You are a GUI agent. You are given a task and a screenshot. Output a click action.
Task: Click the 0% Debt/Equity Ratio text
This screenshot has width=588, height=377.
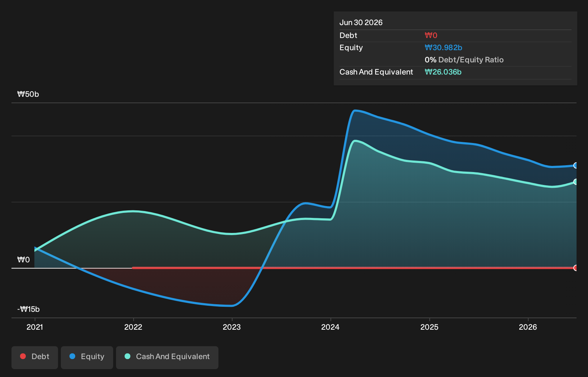[x=464, y=60]
